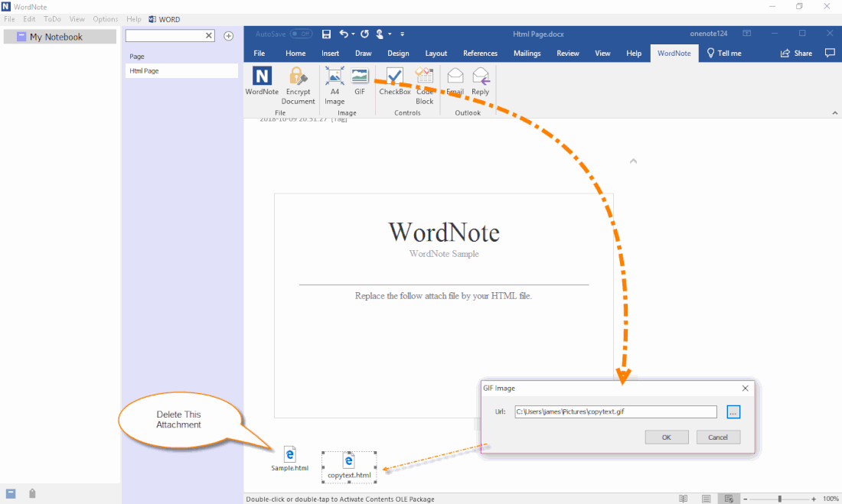Zoom in with the plus button
Screen dimensions: 842x504
click(x=814, y=499)
